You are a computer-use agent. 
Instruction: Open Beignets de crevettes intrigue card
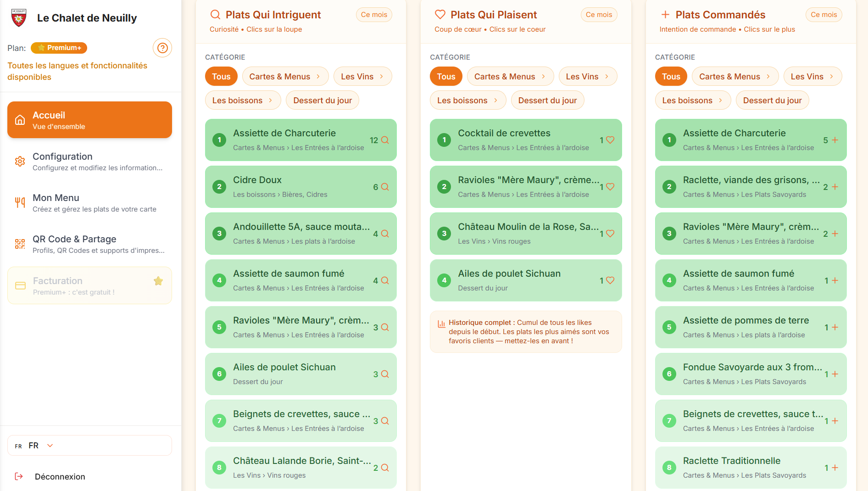tap(301, 421)
